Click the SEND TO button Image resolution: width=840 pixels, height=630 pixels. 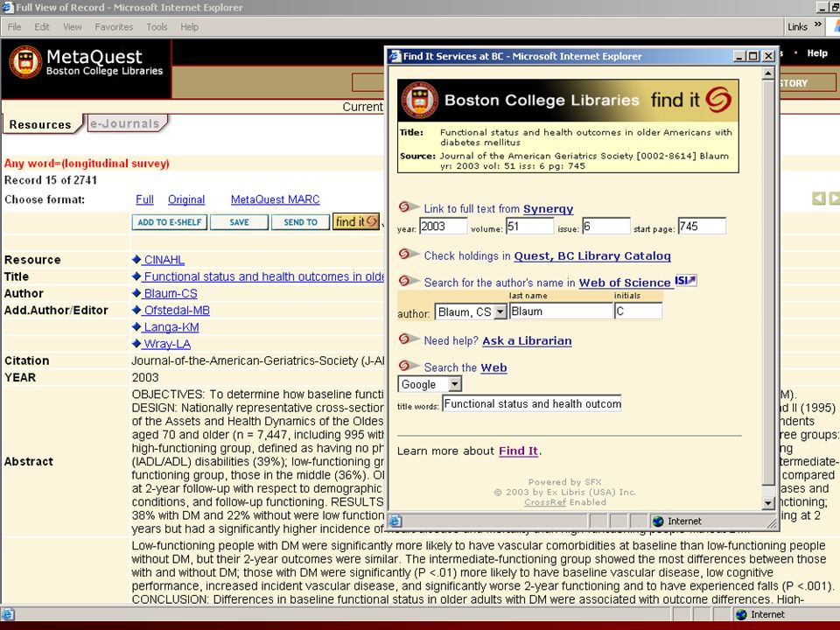coord(300,221)
